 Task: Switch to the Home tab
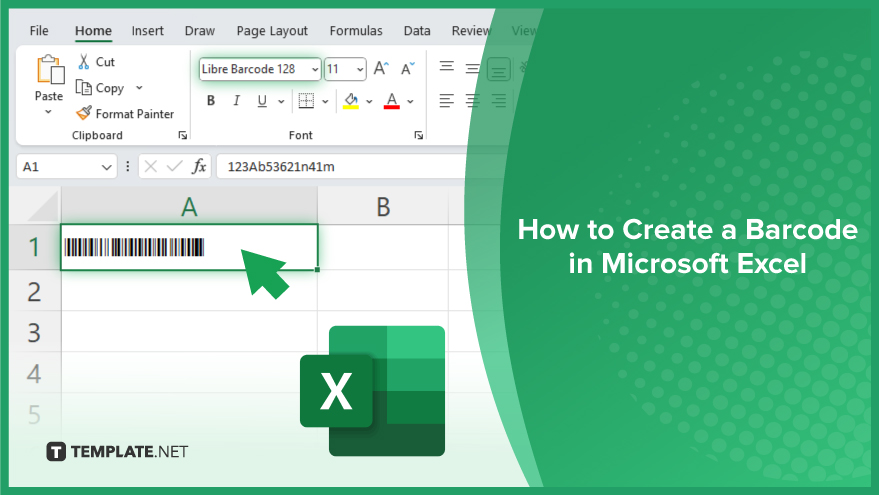click(93, 31)
